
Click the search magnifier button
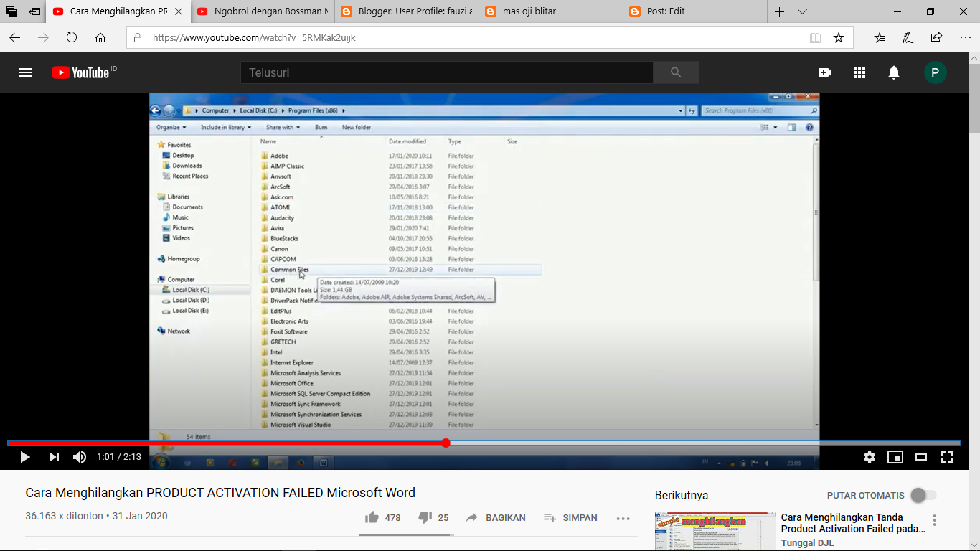click(676, 72)
